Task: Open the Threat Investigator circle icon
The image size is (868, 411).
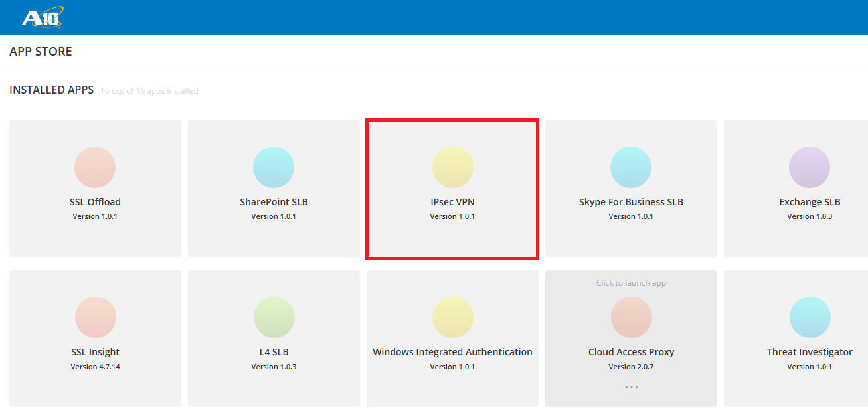Action: pyautogui.click(x=810, y=317)
